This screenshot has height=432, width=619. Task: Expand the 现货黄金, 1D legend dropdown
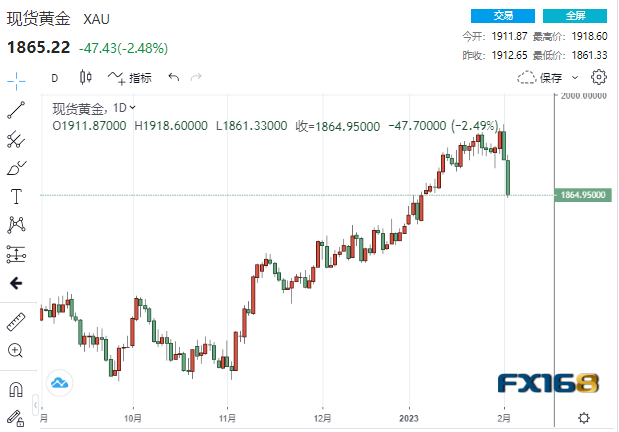point(133,107)
